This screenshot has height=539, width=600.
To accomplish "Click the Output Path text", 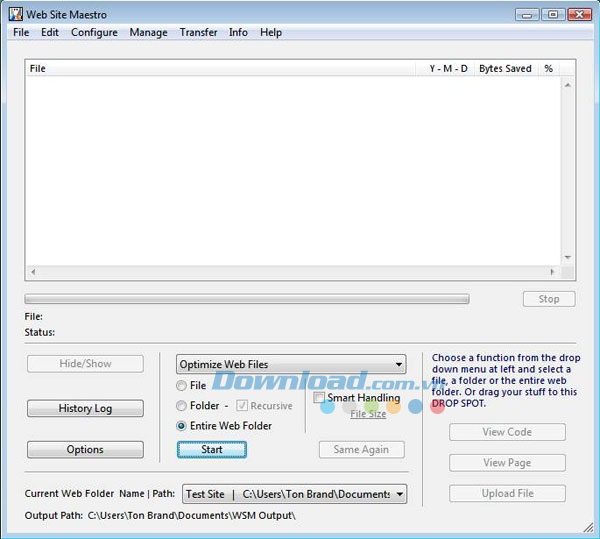I will tap(160, 516).
